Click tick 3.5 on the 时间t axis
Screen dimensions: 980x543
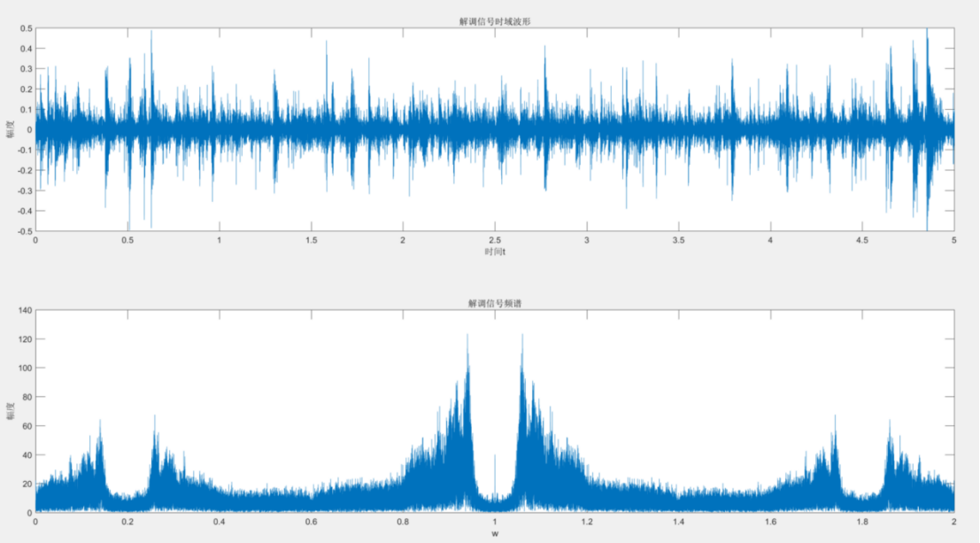[x=679, y=240]
